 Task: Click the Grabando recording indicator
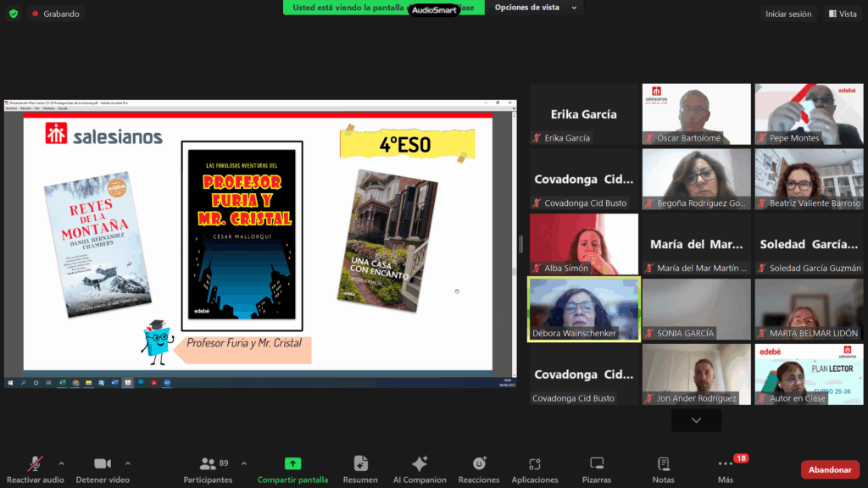(x=55, y=14)
